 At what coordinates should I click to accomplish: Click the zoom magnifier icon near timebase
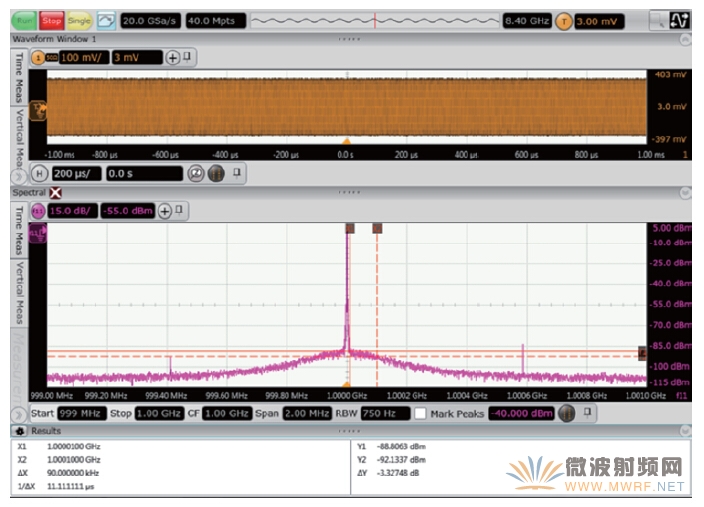[x=196, y=174]
